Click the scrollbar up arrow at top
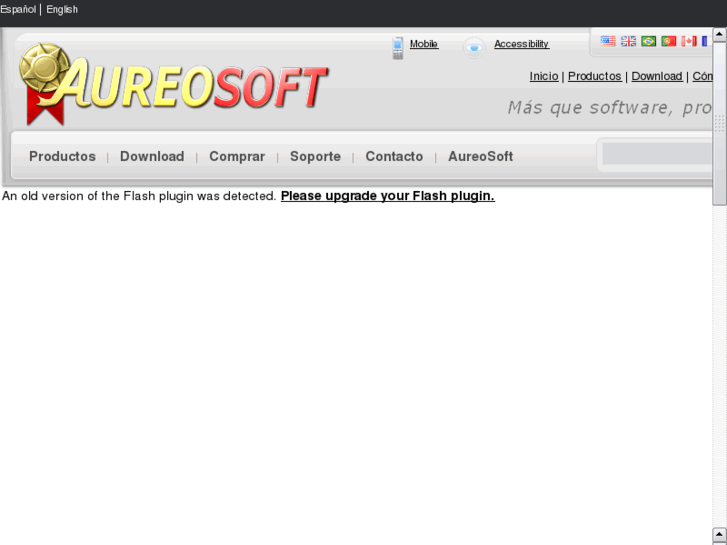This screenshot has height=545, width=727. click(719, 34)
